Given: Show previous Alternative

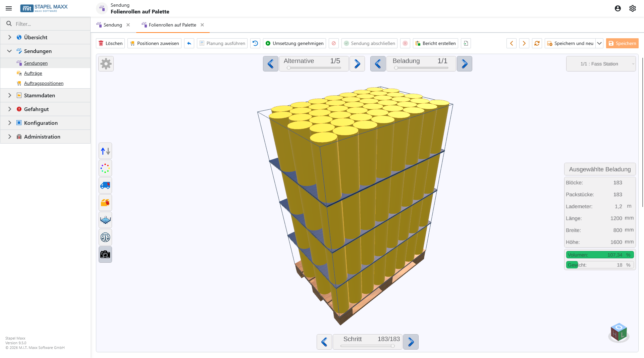Looking at the screenshot, I should (271, 64).
